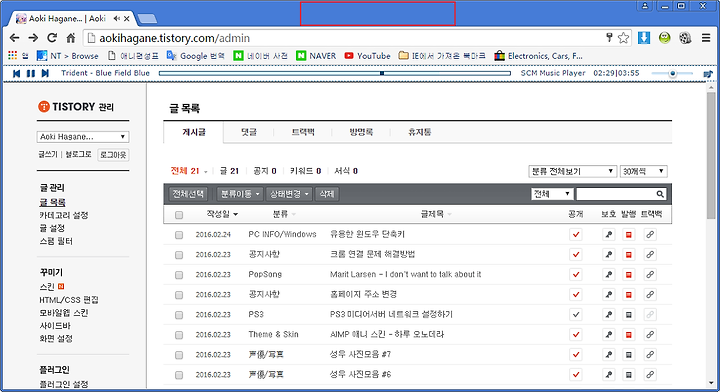Check the box for 홈페이지 주소 변경 row
This screenshot has width=720, height=392.
tap(179, 295)
